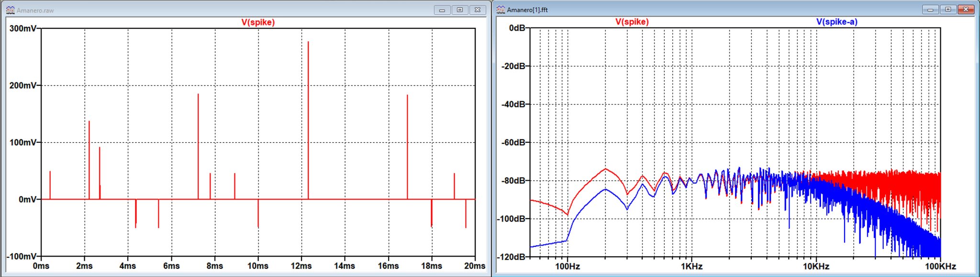Image resolution: width=980 pixels, height=277 pixels.
Task: Maximize the Amanero[1].fft window
Action: click(x=948, y=10)
